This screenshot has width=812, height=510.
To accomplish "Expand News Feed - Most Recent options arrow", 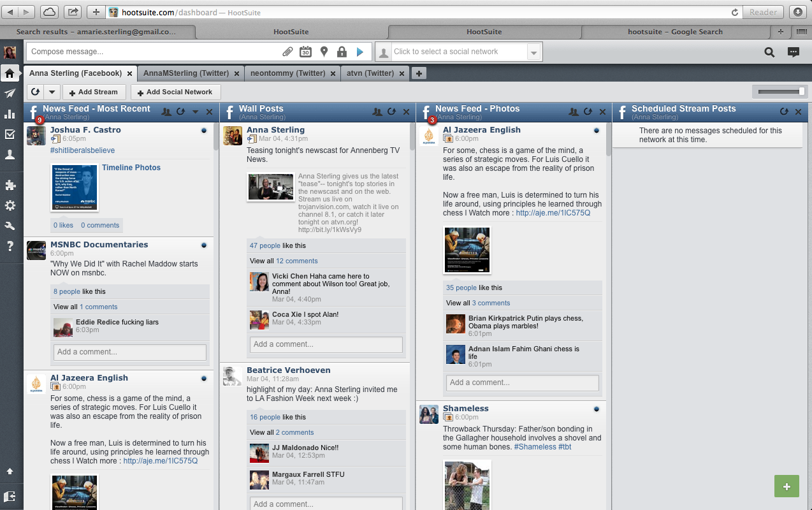I will 196,112.
